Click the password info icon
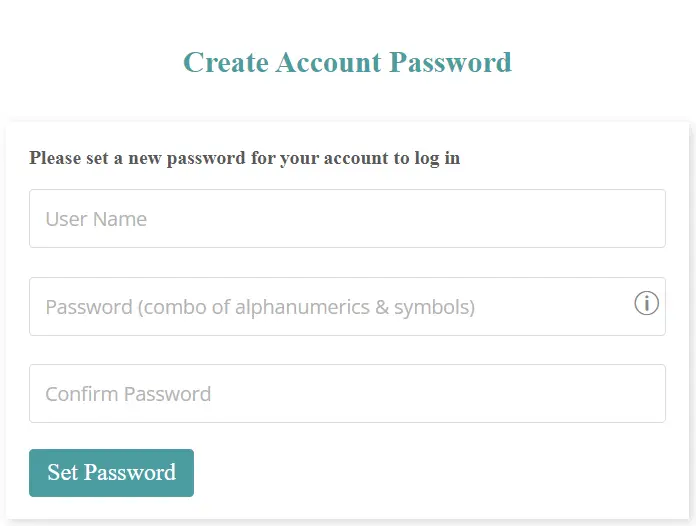 (646, 303)
